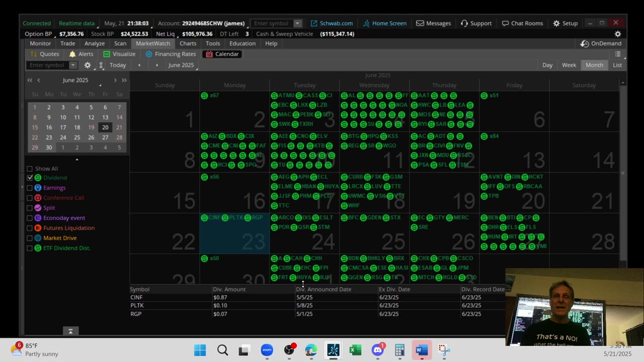Click the symbol link icon beside the gear
Viewport: 644px width, 362px height.
pyautogui.click(x=101, y=65)
